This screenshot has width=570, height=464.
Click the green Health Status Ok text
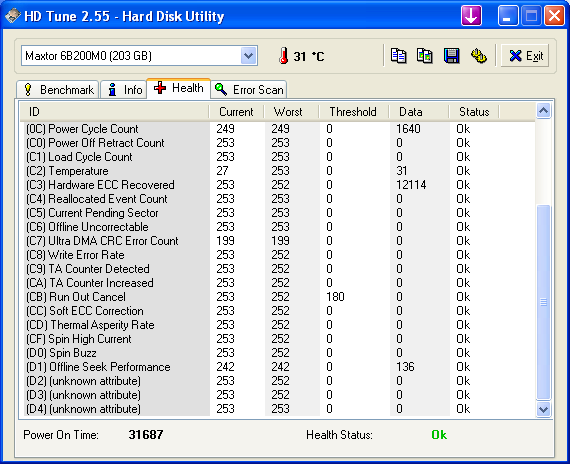[x=439, y=435]
